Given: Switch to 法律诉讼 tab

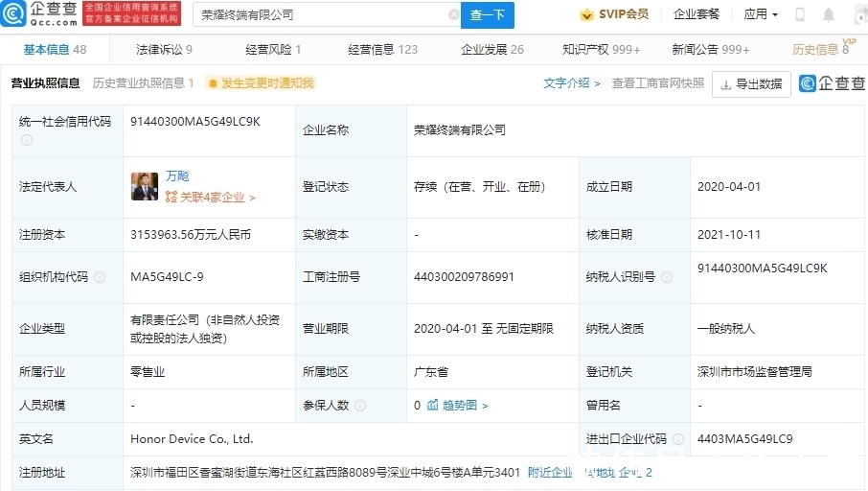Looking at the screenshot, I should pos(164,49).
